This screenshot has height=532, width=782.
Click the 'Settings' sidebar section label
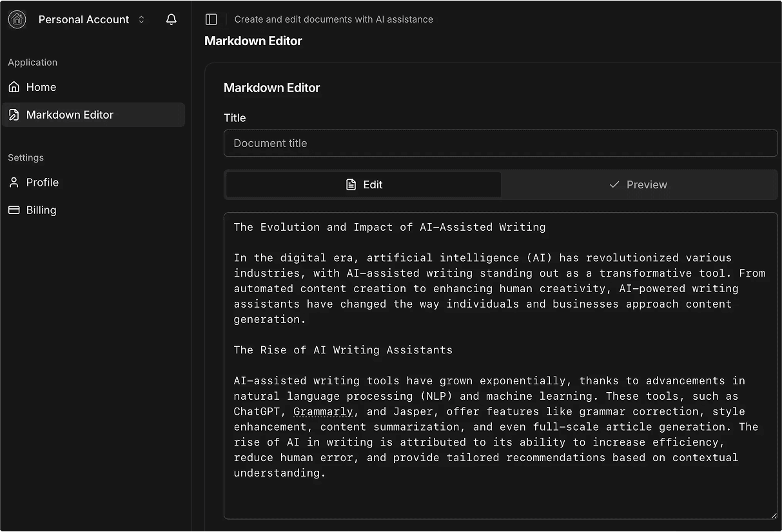26,158
